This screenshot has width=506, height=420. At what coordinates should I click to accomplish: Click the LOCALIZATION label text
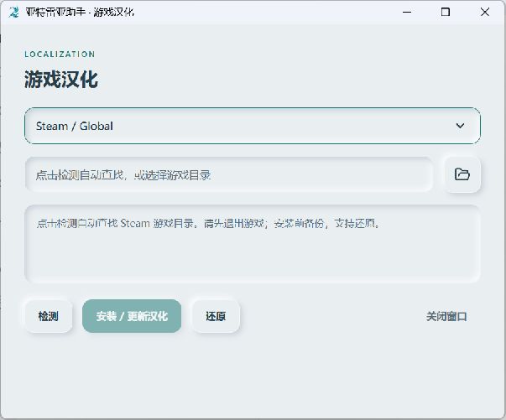60,54
